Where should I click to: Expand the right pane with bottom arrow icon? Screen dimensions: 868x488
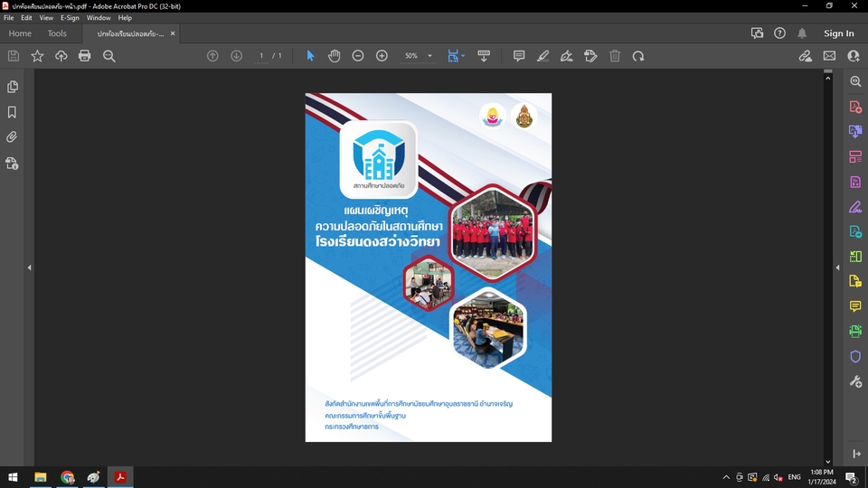click(x=856, y=454)
